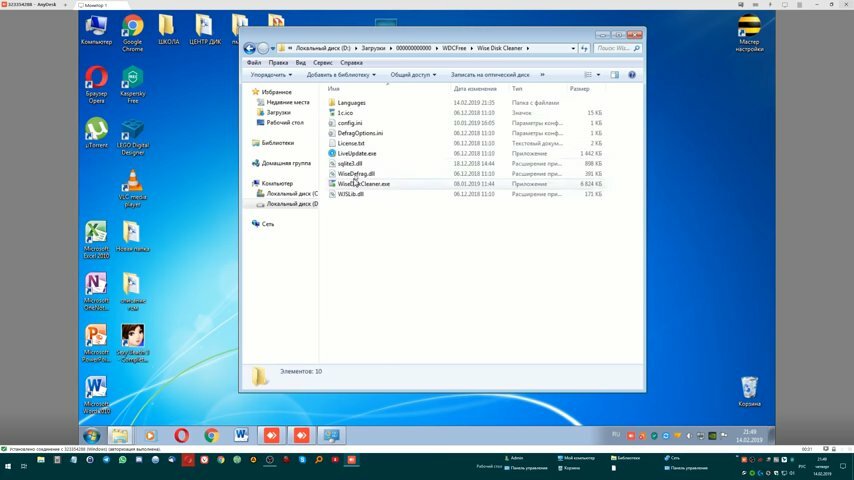
Task: Select sqlite3.dll file
Action: [350, 163]
